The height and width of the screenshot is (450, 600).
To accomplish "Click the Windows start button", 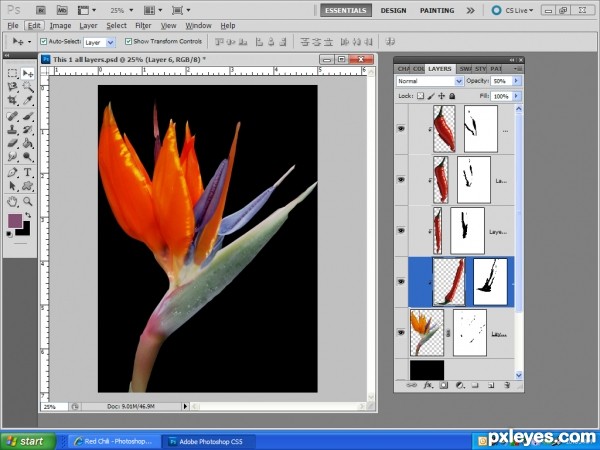I will pos(28,441).
